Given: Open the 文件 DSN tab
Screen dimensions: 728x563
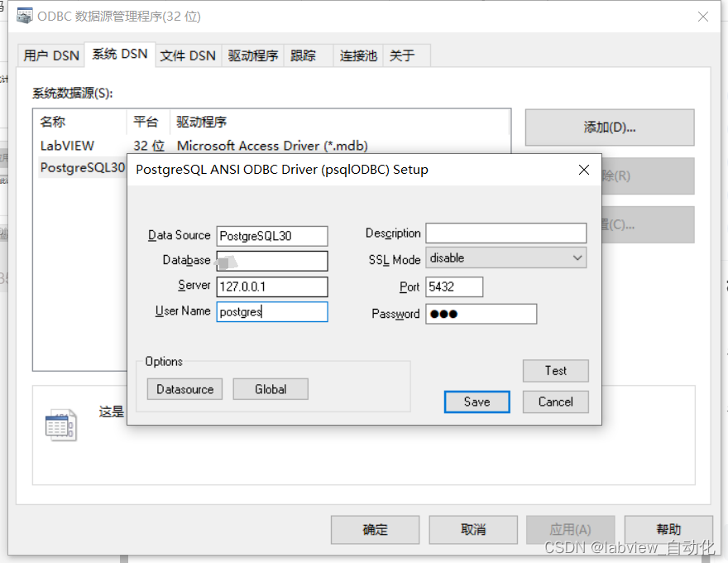Looking at the screenshot, I should click(188, 55).
